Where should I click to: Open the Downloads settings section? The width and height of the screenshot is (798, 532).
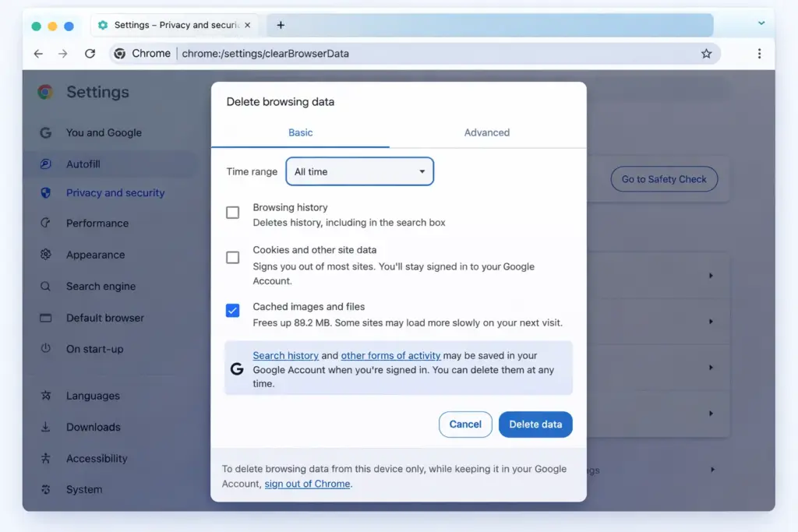pyautogui.click(x=93, y=427)
